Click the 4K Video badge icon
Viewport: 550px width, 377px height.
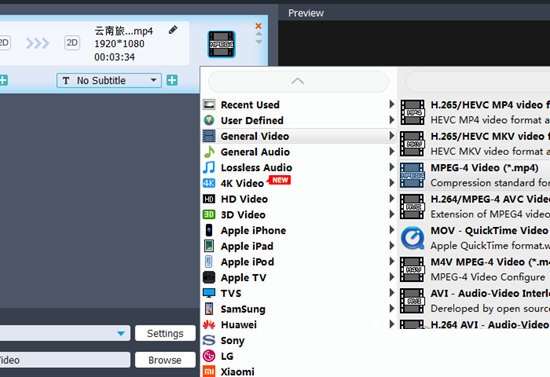tap(209, 183)
